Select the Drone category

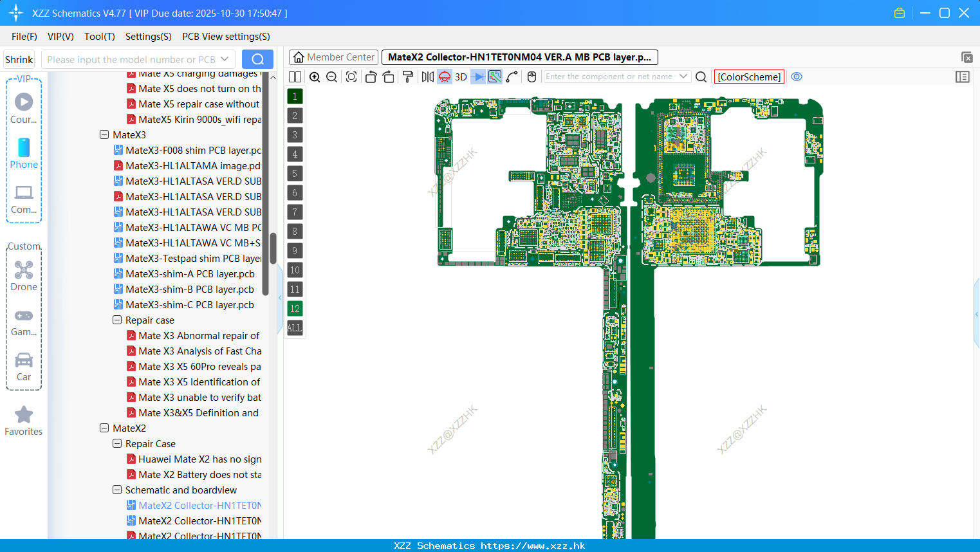(x=24, y=276)
